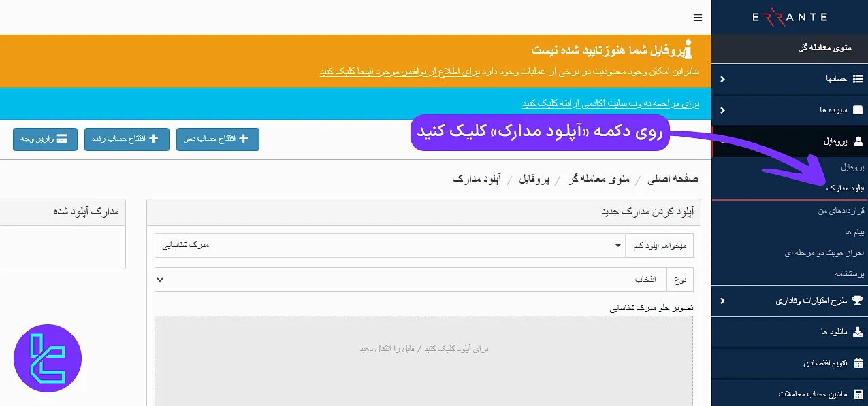Expand the Deposits sidebar section chevron
This screenshot has height=406, width=868.
click(x=722, y=110)
